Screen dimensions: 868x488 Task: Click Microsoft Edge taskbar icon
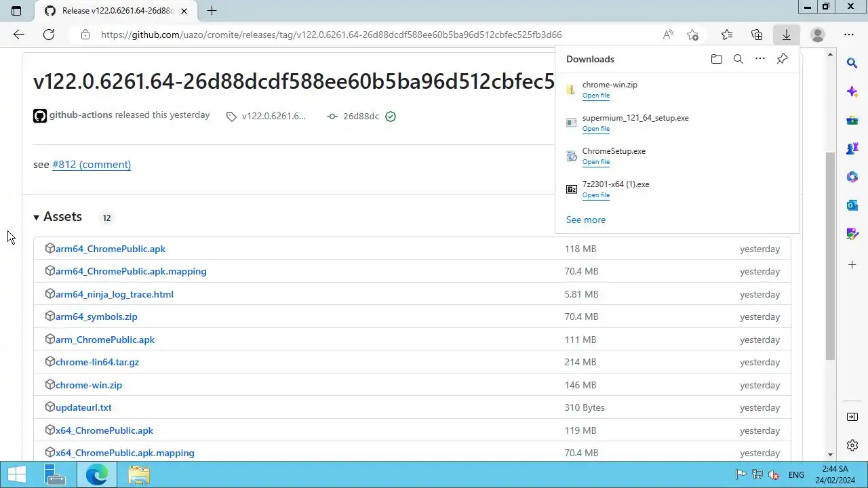click(x=97, y=475)
